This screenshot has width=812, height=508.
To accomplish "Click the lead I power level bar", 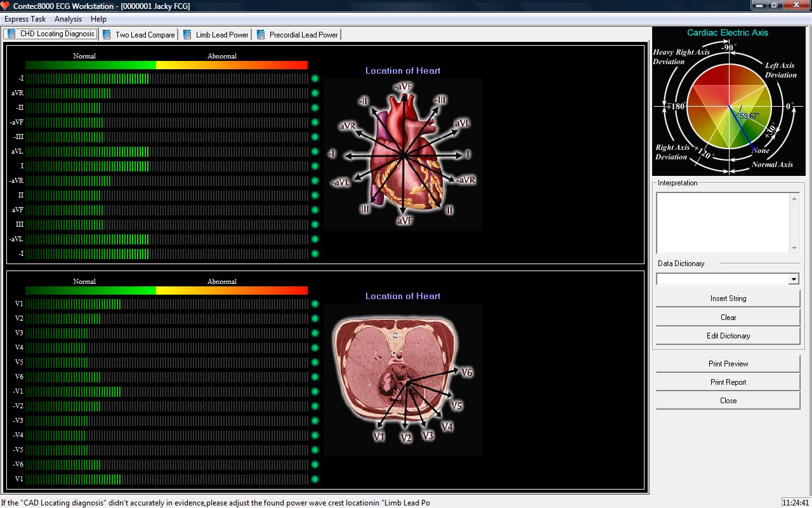I will click(x=166, y=166).
